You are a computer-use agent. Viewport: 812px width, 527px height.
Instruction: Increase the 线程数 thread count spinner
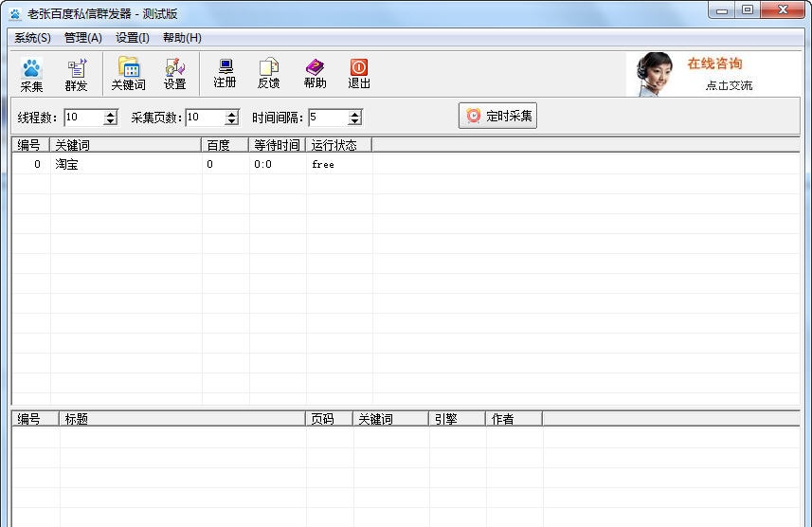click(x=111, y=114)
